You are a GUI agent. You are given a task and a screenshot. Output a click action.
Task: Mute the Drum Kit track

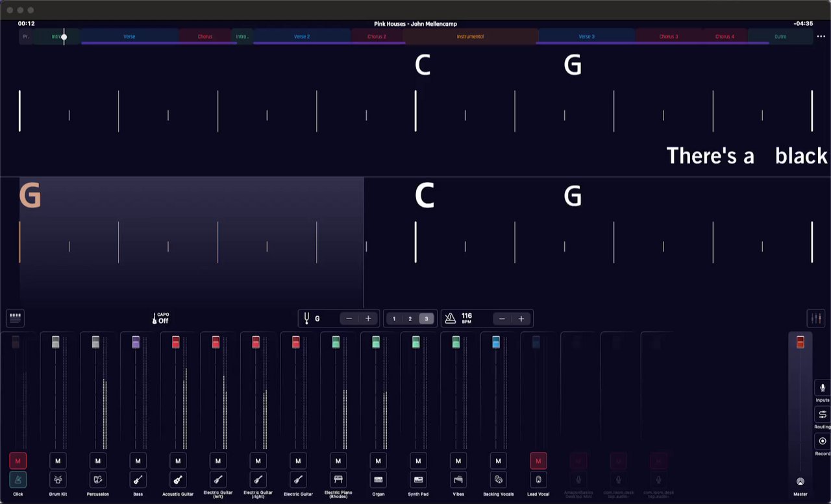click(58, 461)
